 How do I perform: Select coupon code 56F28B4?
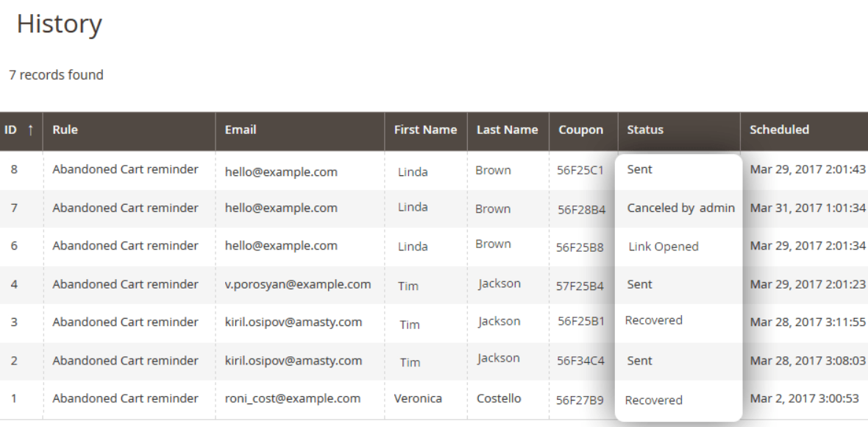581,210
